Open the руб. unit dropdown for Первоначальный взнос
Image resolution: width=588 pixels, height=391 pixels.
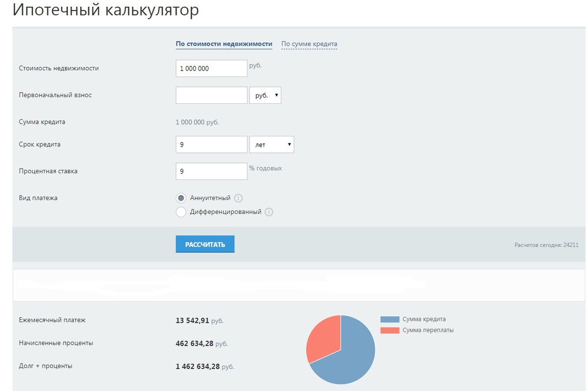pyautogui.click(x=265, y=95)
